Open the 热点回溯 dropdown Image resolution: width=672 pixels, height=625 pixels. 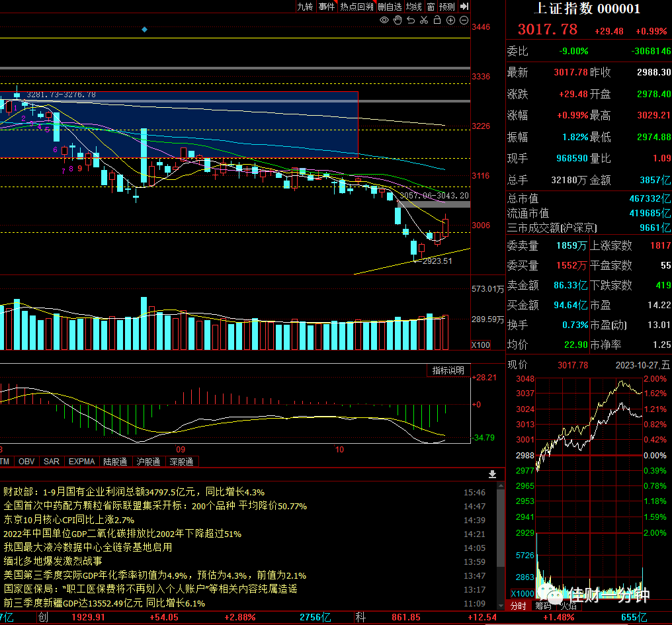(357, 7)
